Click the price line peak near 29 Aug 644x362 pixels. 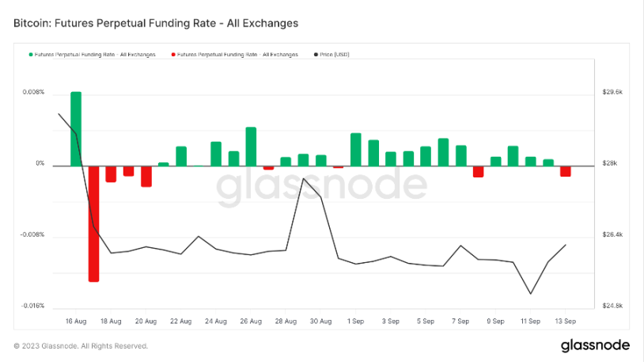303,178
